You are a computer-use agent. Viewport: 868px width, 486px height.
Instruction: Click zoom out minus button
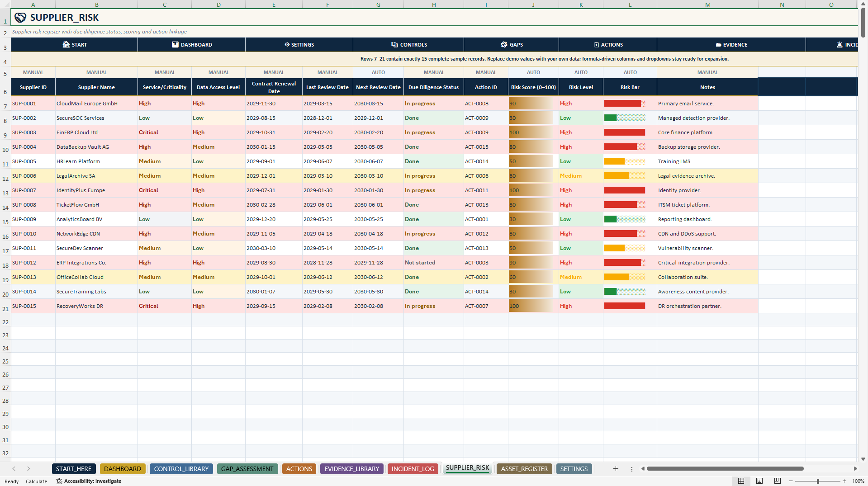[x=791, y=481]
